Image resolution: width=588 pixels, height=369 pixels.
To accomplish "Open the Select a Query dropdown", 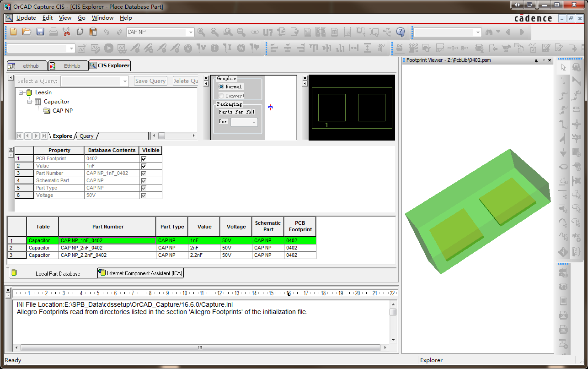I will tap(125, 81).
